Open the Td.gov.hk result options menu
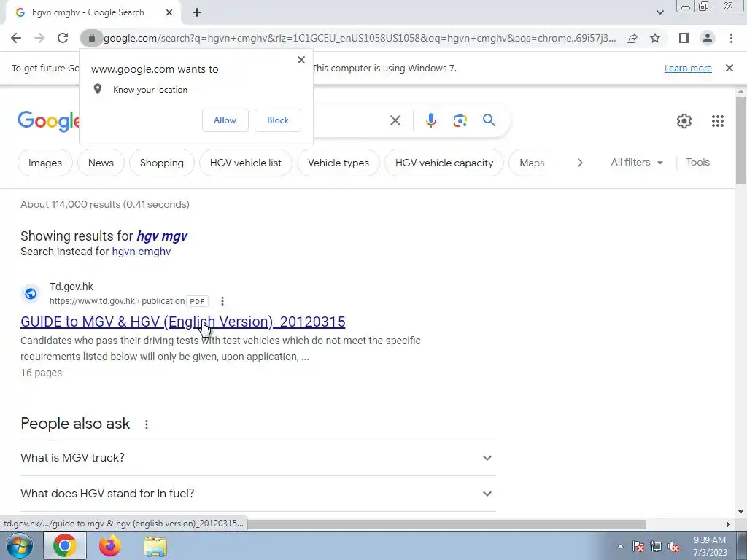The width and height of the screenshot is (747, 560). click(x=222, y=301)
